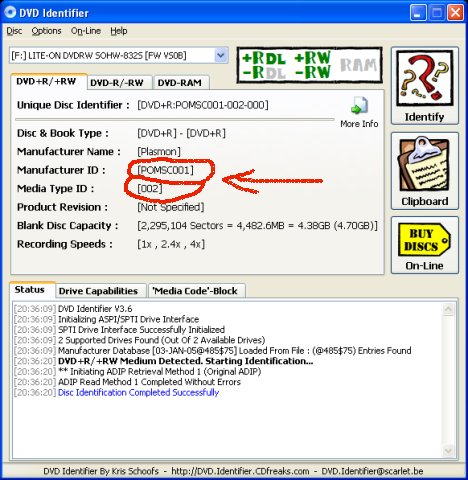468x480 pixels.
Task: Minimize the DVD Identifier window
Action: pos(418,13)
